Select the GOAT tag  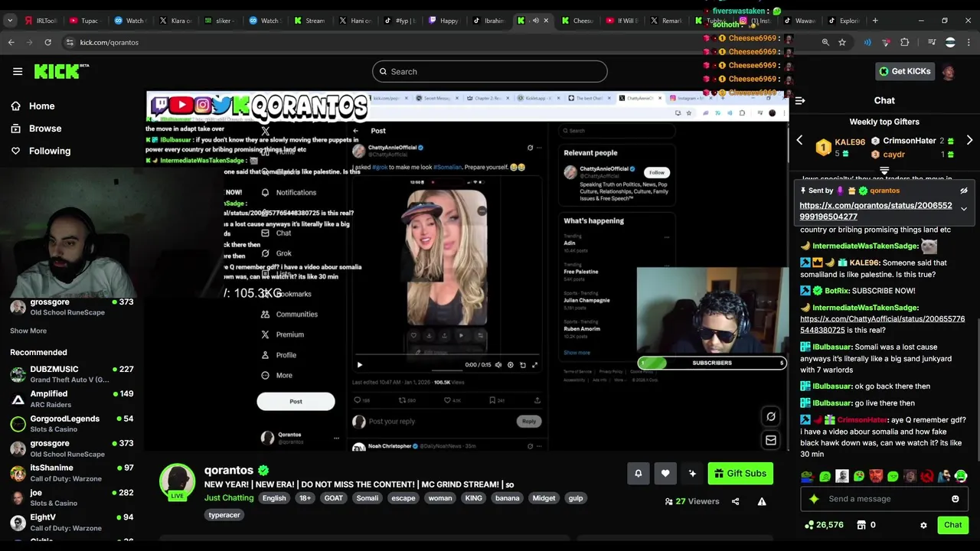click(333, 499)
